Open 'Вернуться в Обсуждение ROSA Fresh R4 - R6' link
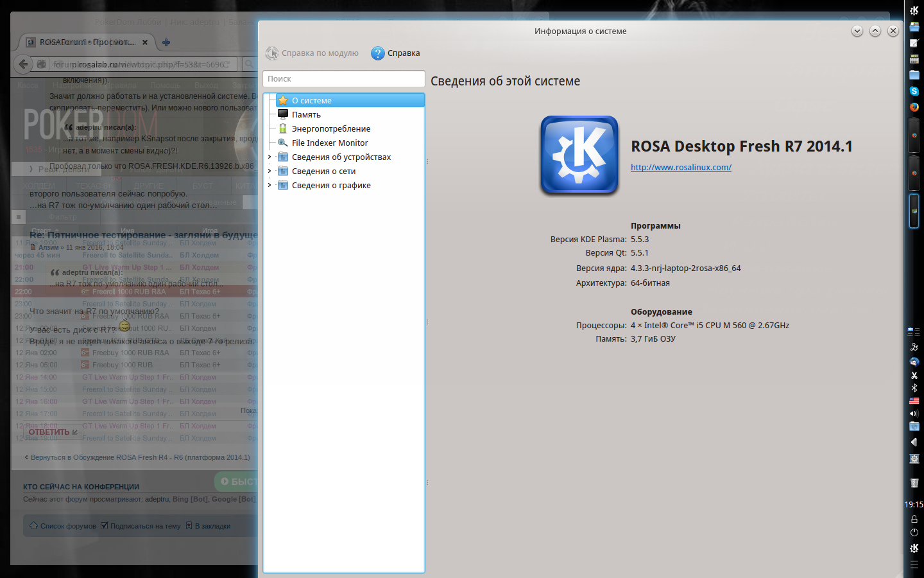 tap(137, 457)
